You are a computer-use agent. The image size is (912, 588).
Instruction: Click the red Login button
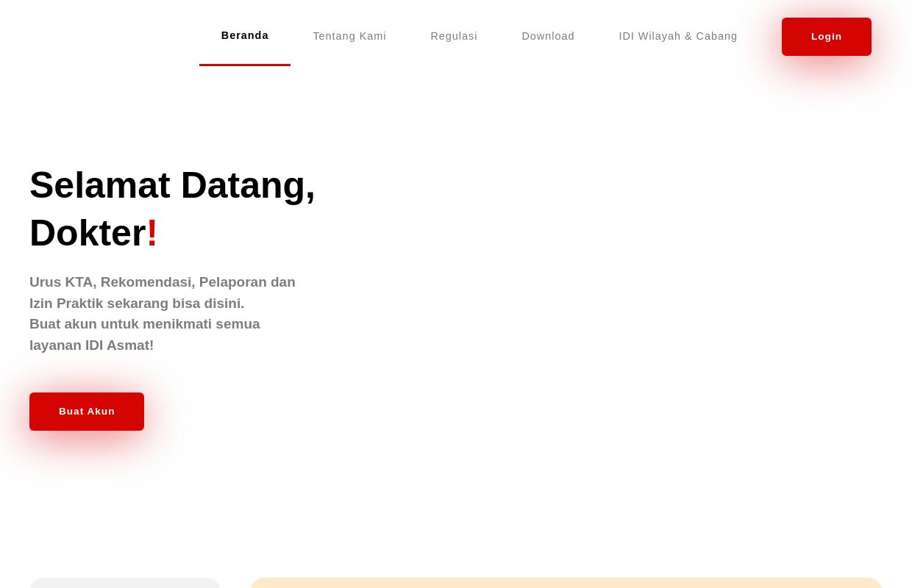827,37
